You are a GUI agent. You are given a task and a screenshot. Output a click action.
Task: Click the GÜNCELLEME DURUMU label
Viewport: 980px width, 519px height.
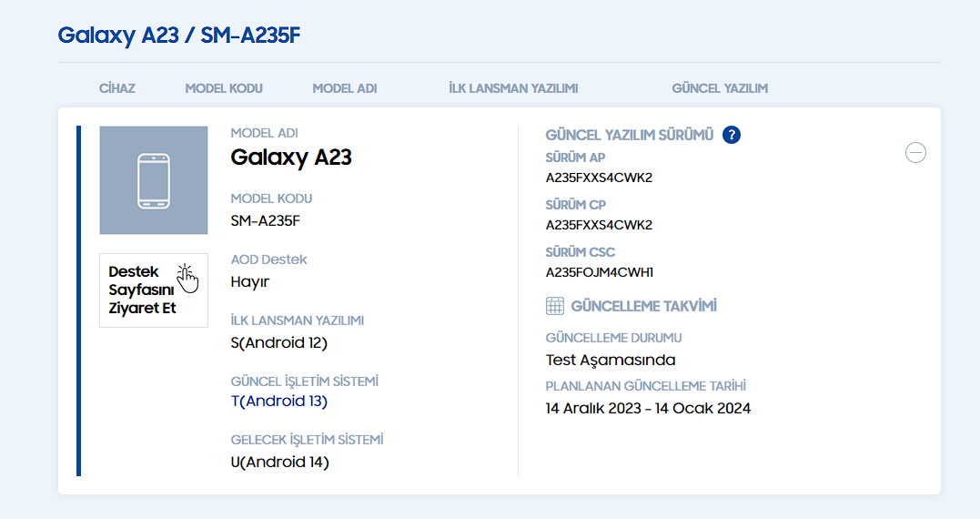pyautogui.click(x=613, y=338)
